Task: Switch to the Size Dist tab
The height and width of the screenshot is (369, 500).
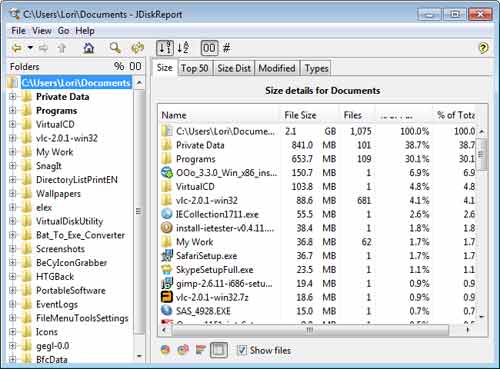Action: point(234,69)
